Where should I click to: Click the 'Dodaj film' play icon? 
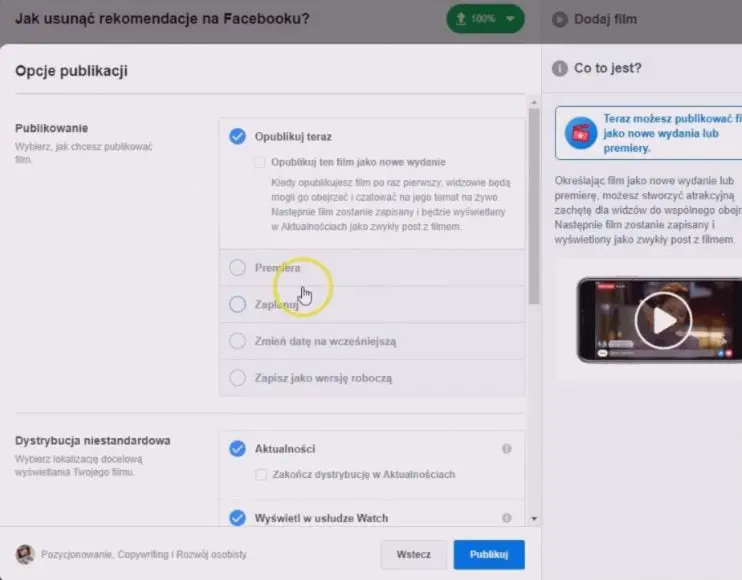(x=559, y=19)
